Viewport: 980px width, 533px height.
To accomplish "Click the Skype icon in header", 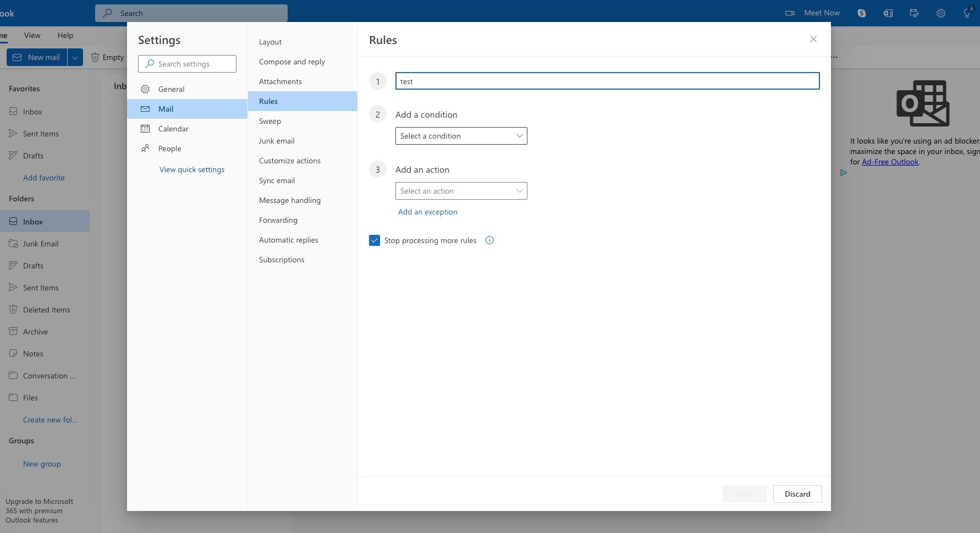I will click(861, 13).
